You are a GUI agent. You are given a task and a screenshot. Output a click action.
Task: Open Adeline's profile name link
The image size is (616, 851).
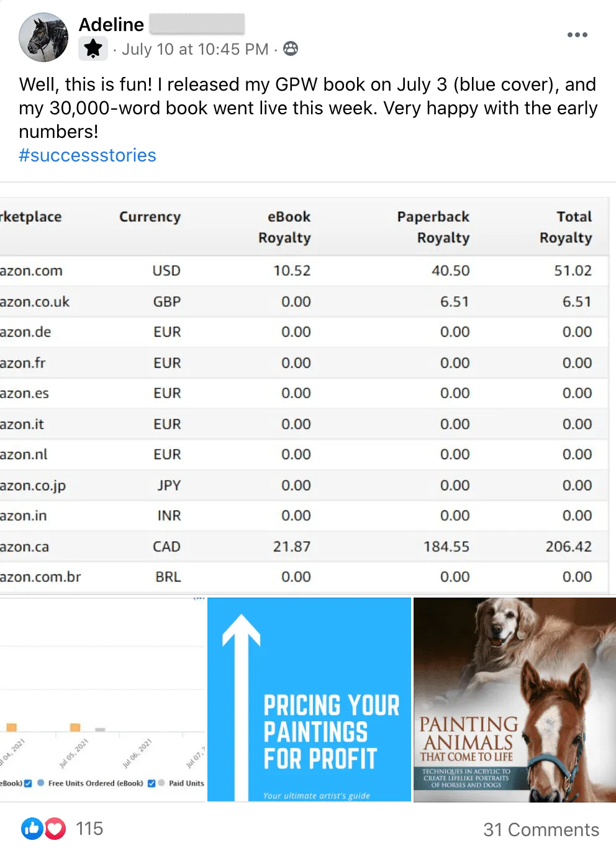111,24
